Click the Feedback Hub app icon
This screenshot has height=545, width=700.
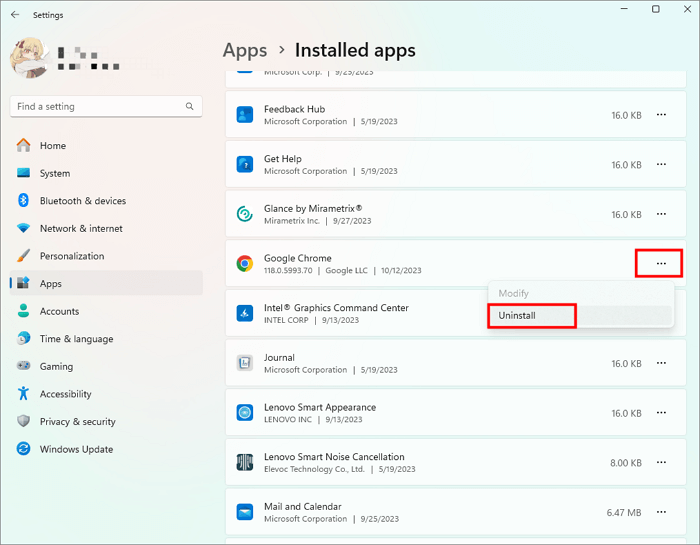[244, 115]
